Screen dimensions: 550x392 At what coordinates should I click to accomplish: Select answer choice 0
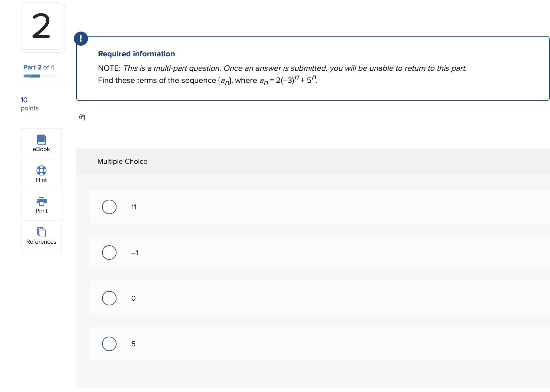click(x=109, y=298)
